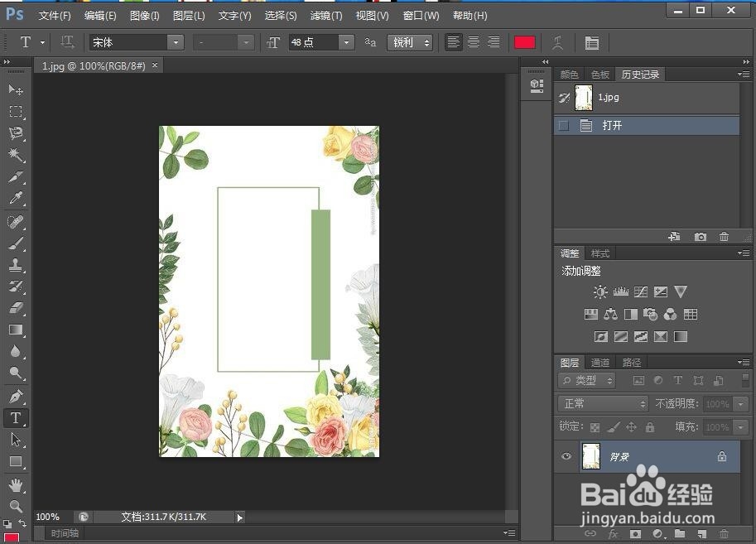Left align text
Screen dimensions: 756x544
tap(453, 42)
